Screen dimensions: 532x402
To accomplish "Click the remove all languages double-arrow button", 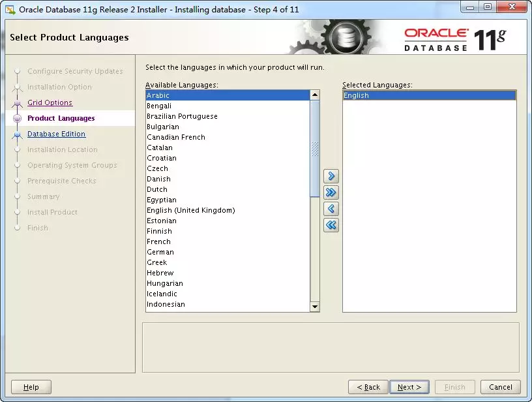I will pos(331,224).
